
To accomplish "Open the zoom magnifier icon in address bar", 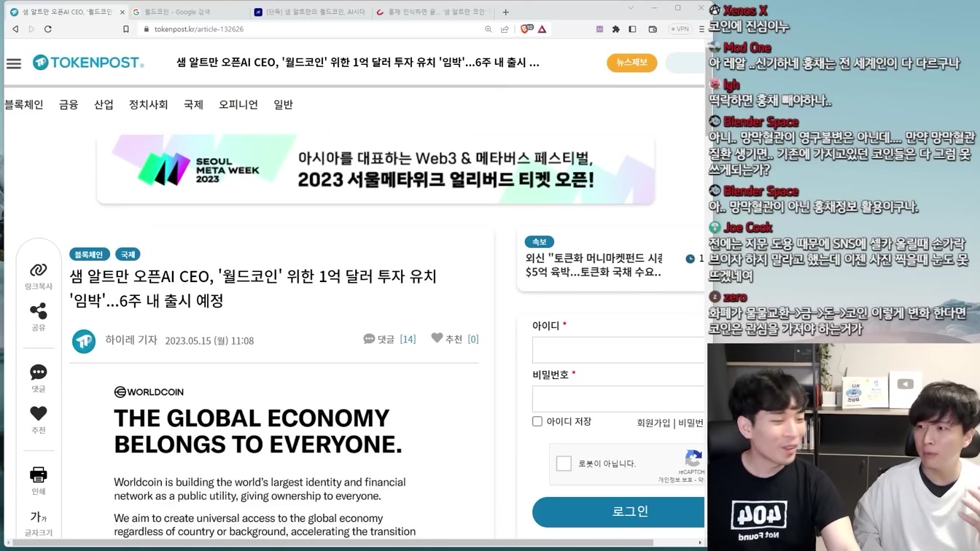I will [x=489, y=29].
